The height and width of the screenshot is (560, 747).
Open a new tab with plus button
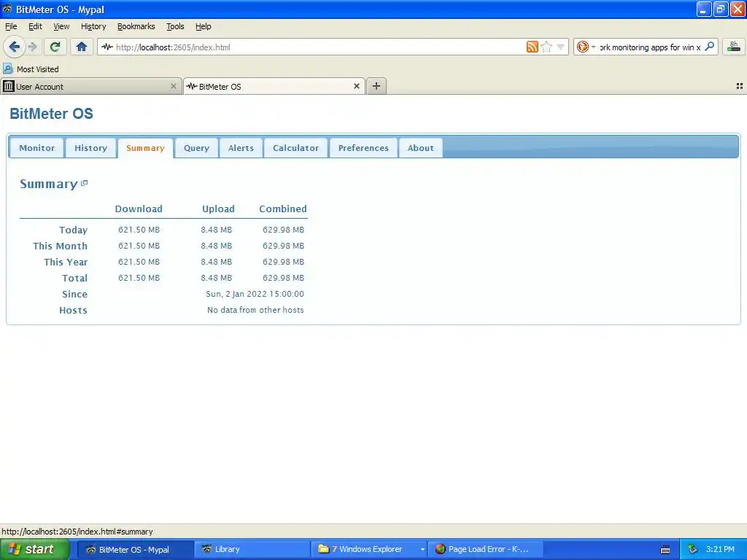(376, 86)
